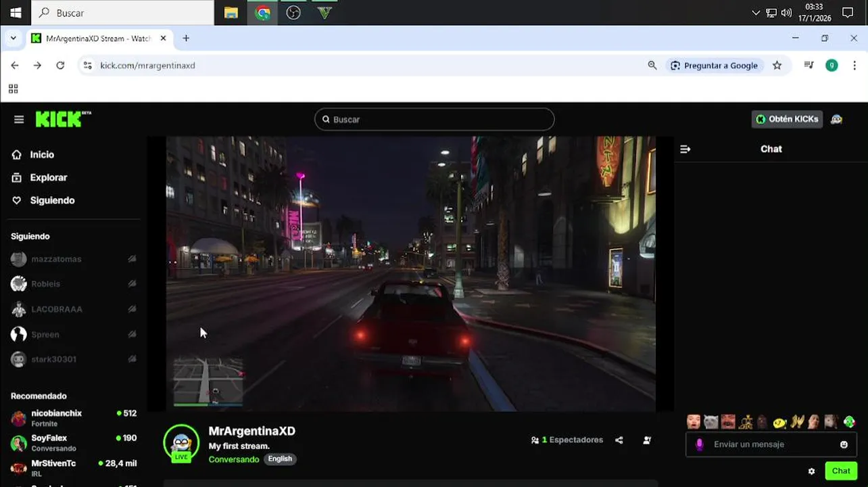This screenshot has width=868, height=487.
Task: Click the offline icon next to mazzatomas
Action: click(132, 259)
